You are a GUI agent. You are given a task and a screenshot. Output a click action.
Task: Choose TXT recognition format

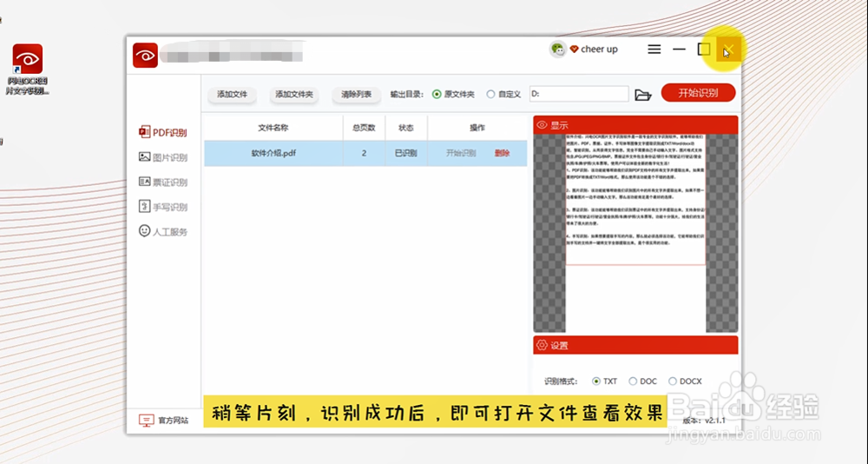[596, 381]
